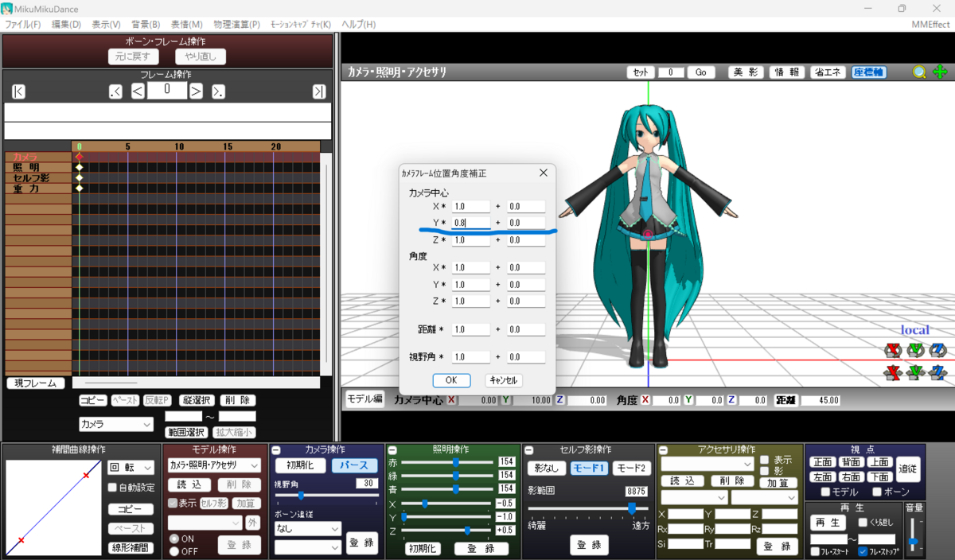Step back one frame with the < button

(x=137, y=91)
